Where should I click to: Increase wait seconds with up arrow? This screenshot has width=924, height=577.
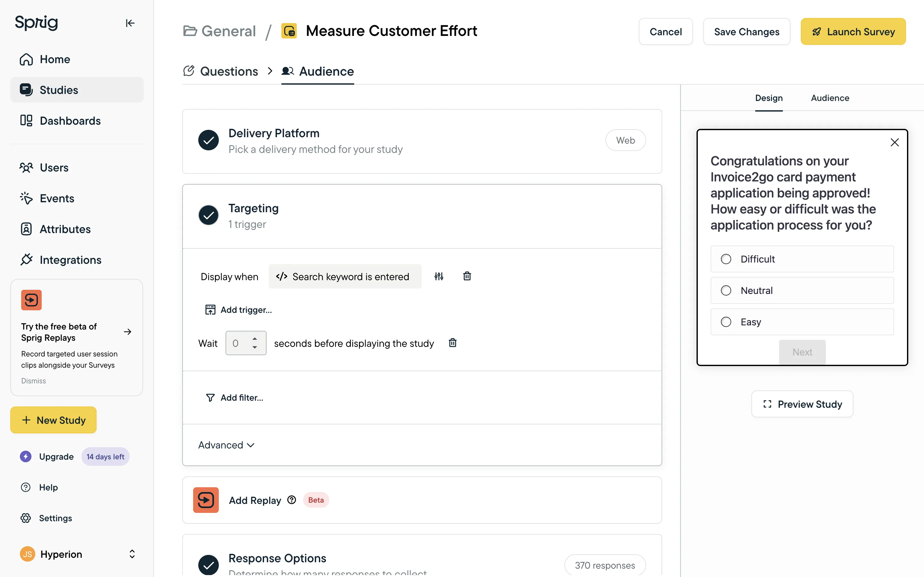point(255,339)
